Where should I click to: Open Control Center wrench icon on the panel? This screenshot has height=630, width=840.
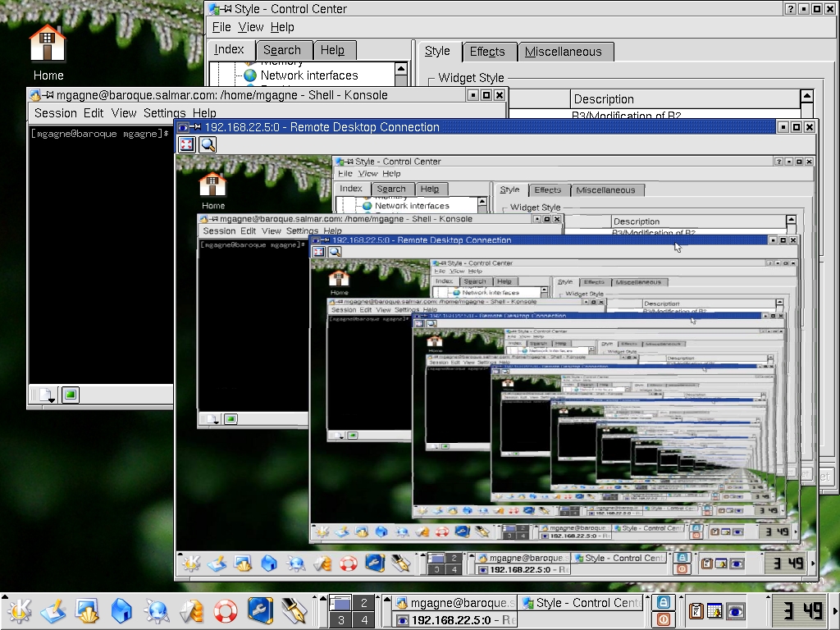(x=257, y=610)
